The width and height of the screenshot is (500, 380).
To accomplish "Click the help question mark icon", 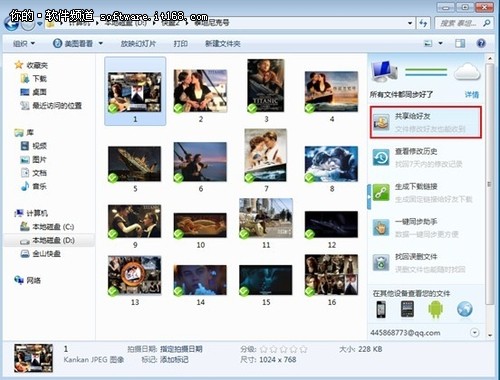I will [481, 43].
